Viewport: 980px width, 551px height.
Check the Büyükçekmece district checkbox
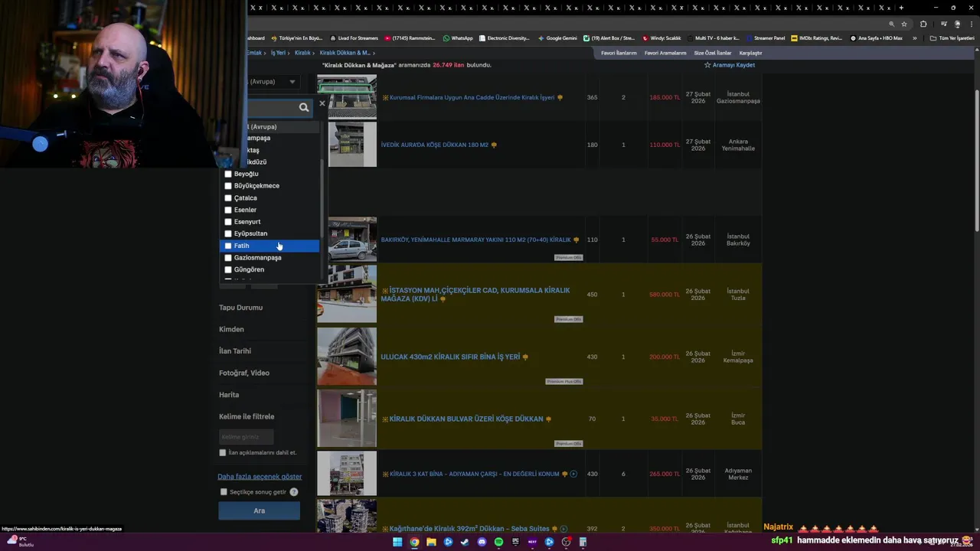228,186
